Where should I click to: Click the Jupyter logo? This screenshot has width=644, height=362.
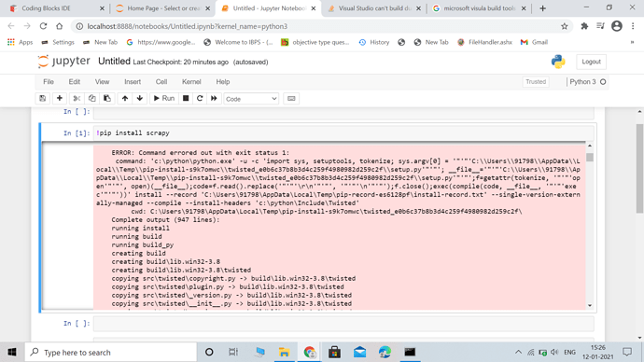pos(64,62)
